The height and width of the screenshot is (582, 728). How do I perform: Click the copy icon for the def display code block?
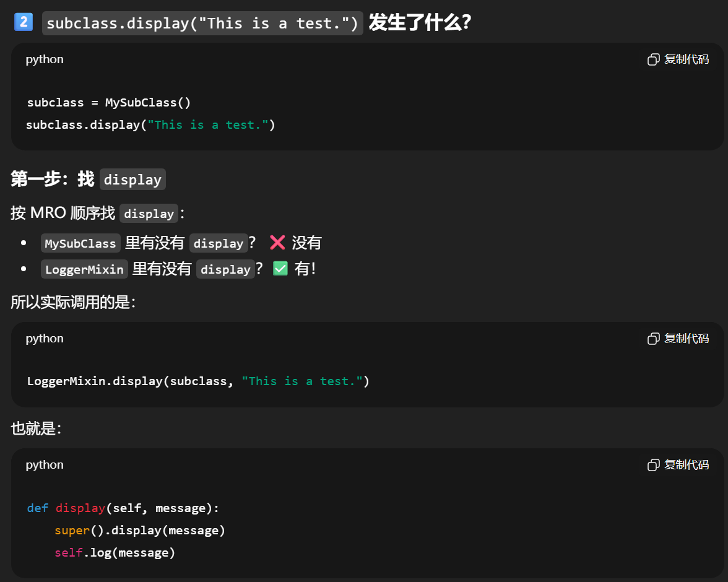653,465
